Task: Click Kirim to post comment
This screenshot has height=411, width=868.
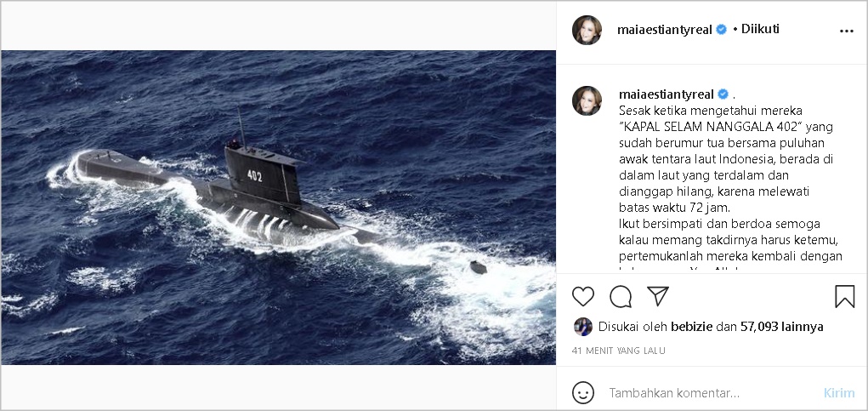Action: click(839, 393)
